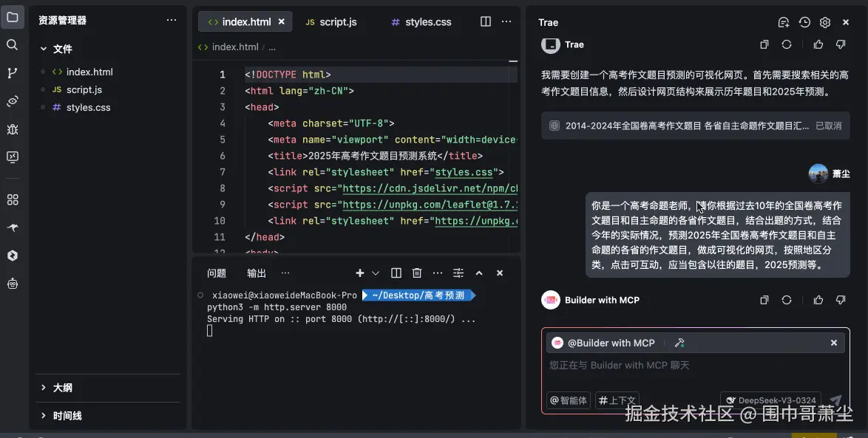868x438 pixels.
Task: Click line number 6 in the editor
Action: (x=222, y=156)
